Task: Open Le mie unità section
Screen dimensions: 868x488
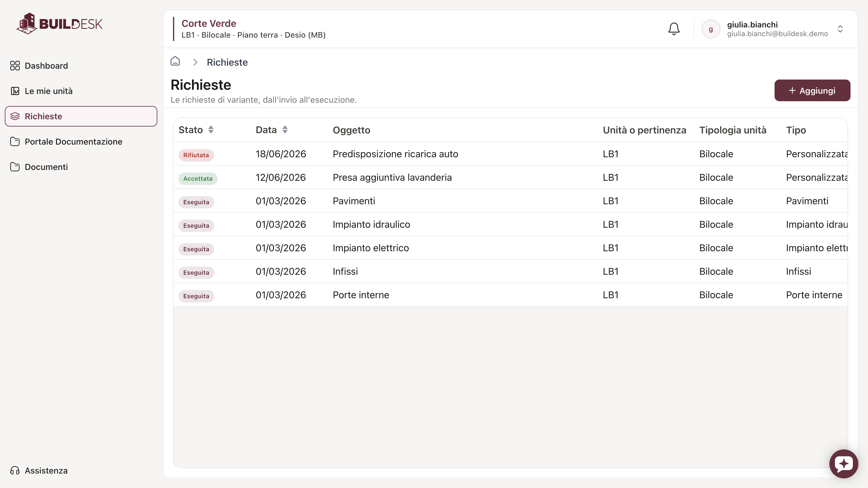Action: (x=81, y=91)
